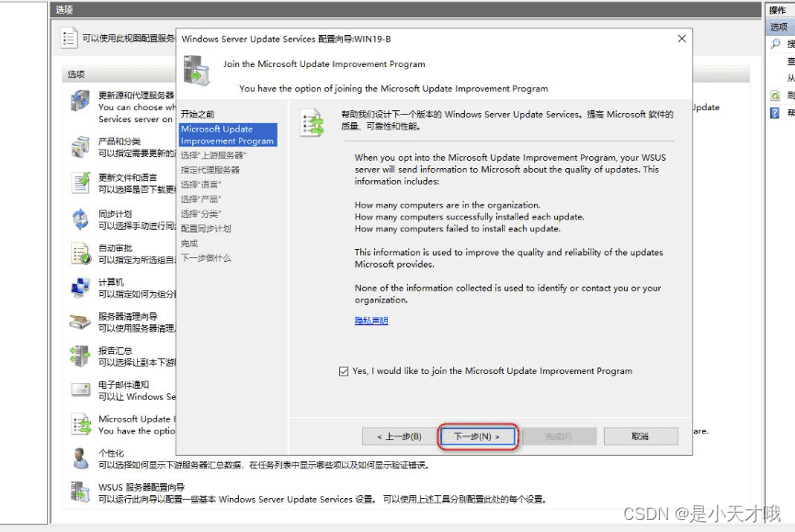
Task: Open 电子邮件通知 option icon
Action: [80, 390]
